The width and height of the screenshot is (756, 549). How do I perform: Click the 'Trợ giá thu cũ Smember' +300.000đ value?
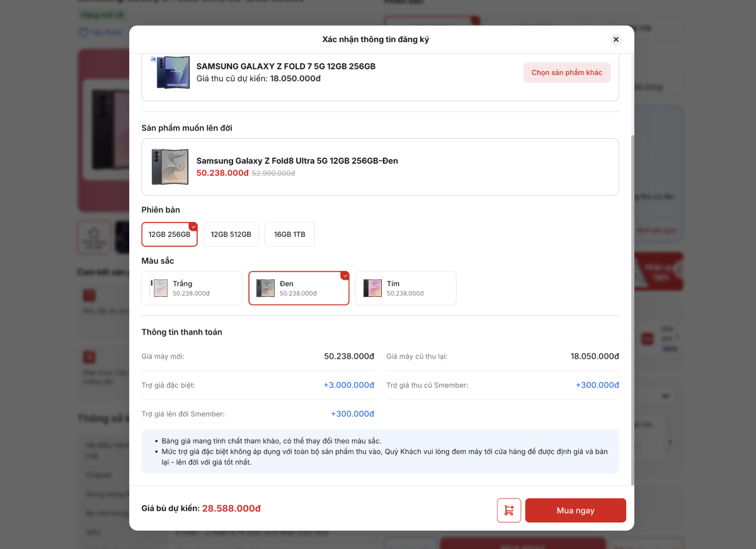597,385
